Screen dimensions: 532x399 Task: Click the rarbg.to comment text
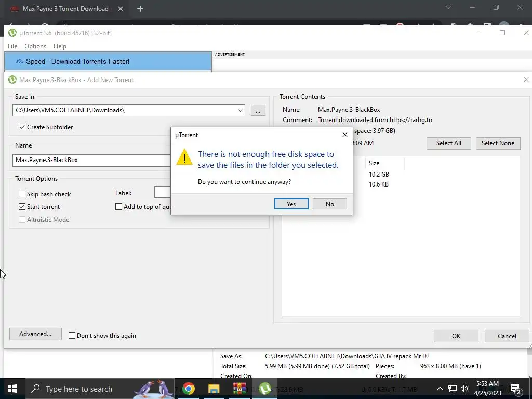click(x=375, y=120)
